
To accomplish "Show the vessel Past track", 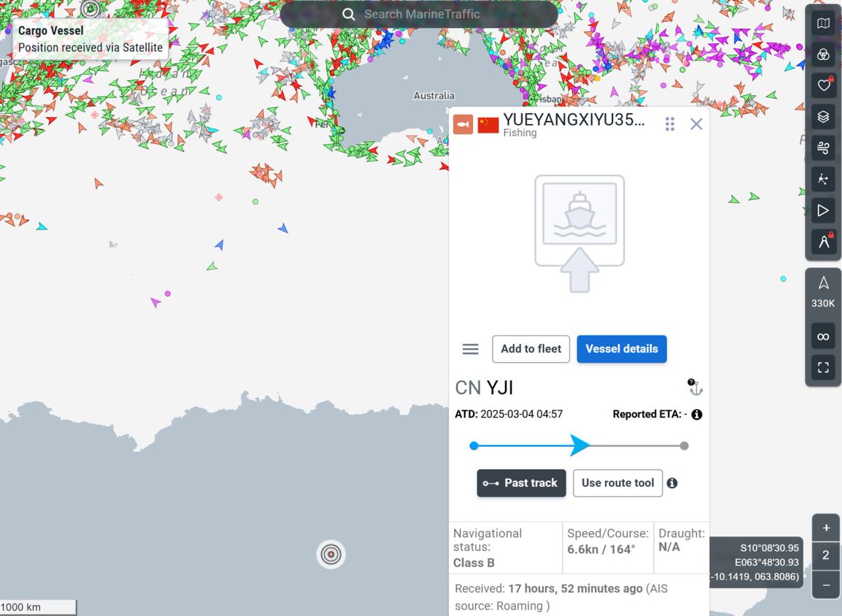I will 521,483.
